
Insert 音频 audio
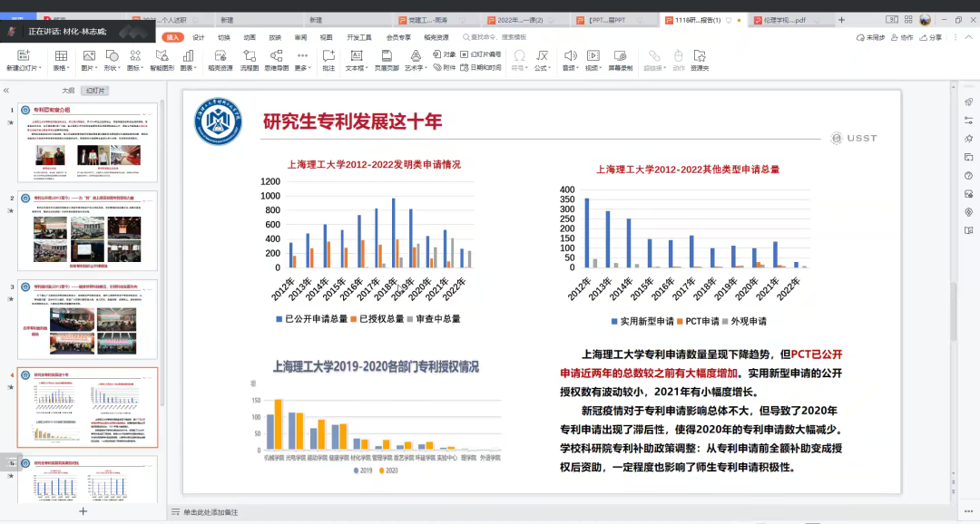[x=570, y=61]
